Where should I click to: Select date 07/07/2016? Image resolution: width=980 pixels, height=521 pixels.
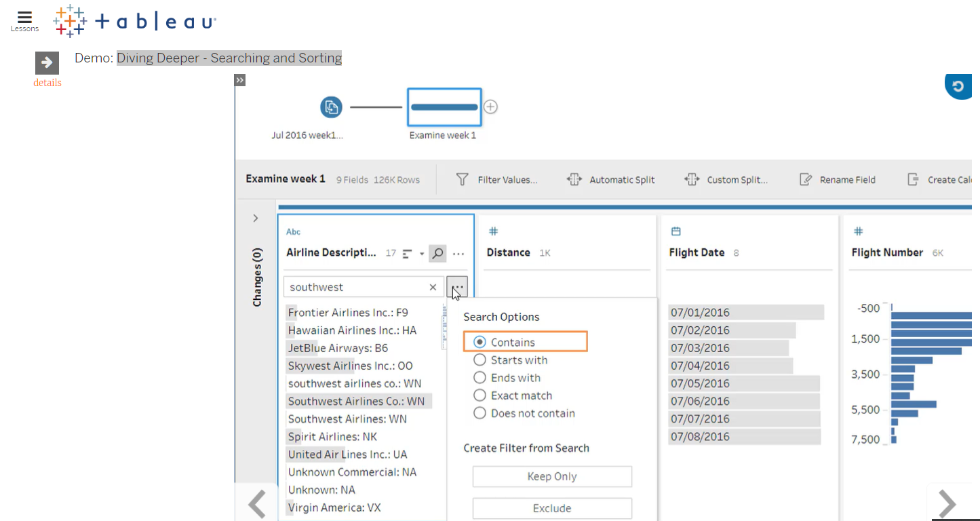pos(744,419)
